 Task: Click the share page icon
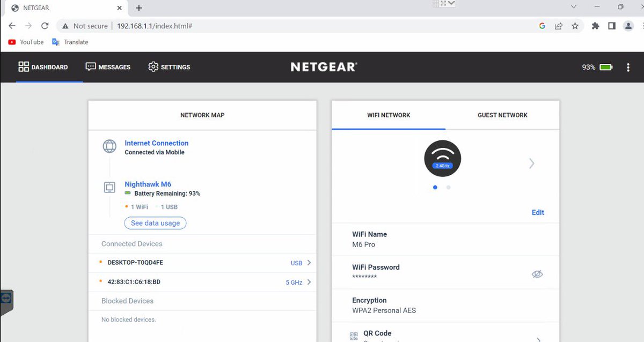pyautogui.click(x=559, y=26)
